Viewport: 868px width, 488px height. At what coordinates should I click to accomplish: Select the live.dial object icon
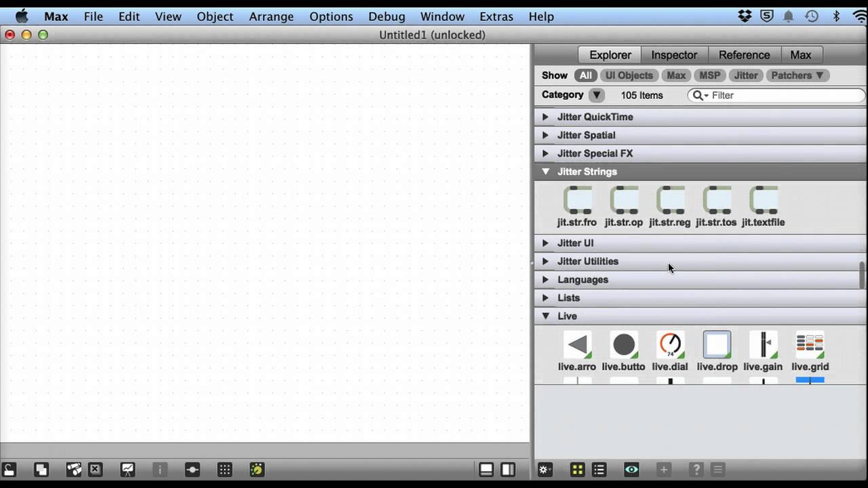click(670, 345)
